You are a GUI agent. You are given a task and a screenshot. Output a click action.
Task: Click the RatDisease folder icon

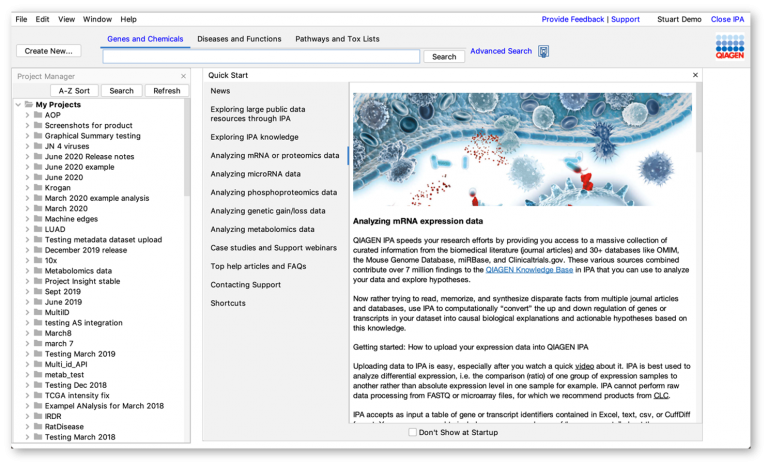point(38,426)
